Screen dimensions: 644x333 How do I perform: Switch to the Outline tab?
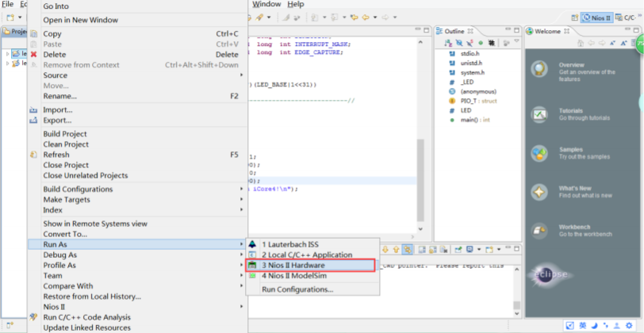click(x=454, y=31)
